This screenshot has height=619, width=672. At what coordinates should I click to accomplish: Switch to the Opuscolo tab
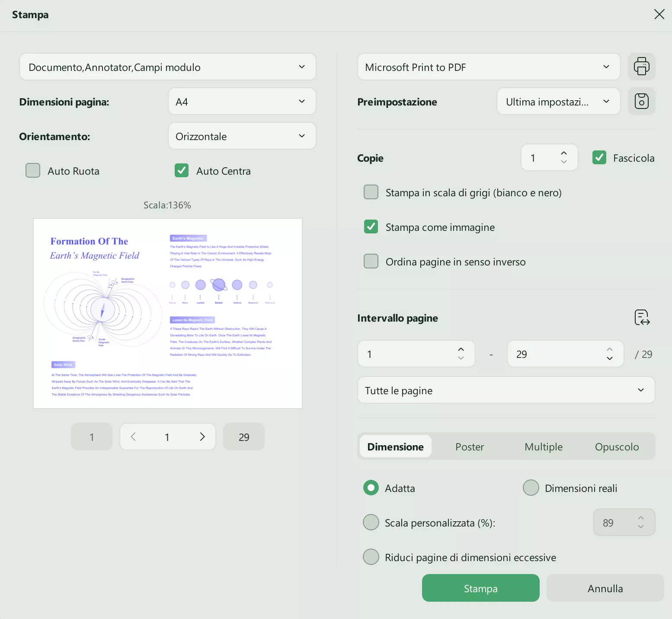(617, 447)
